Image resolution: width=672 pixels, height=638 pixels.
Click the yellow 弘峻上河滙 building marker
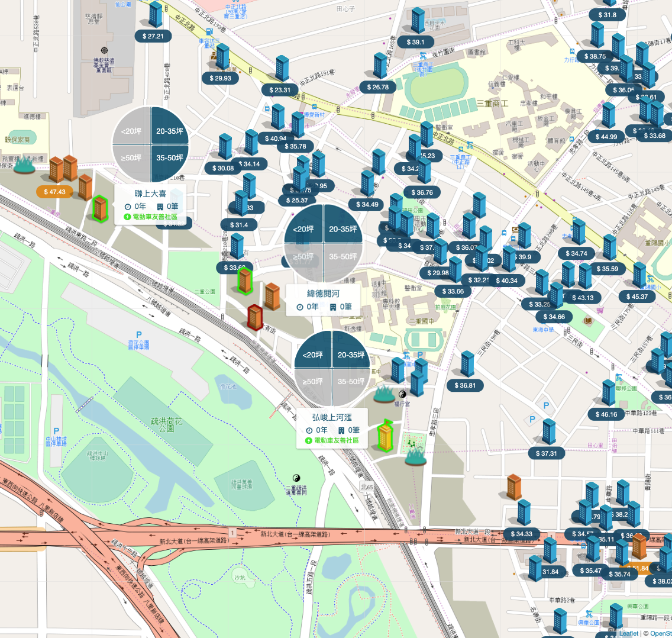(x=385, y=436)
